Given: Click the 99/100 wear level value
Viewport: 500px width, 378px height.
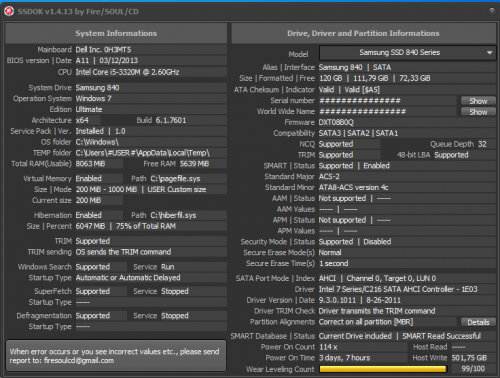Looking at the screenshot, I should coord(473,369).
